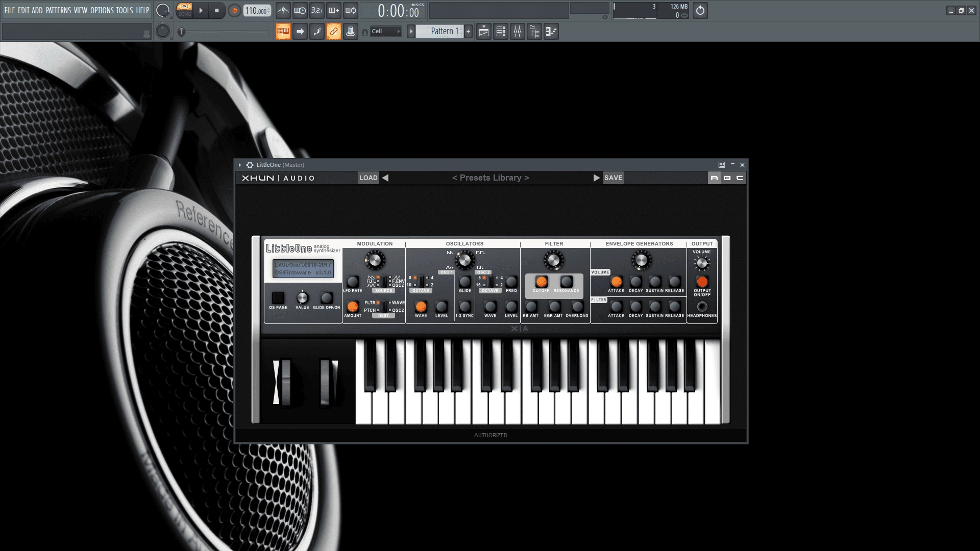Click the HEADPHONES jack

click(702, 307)
